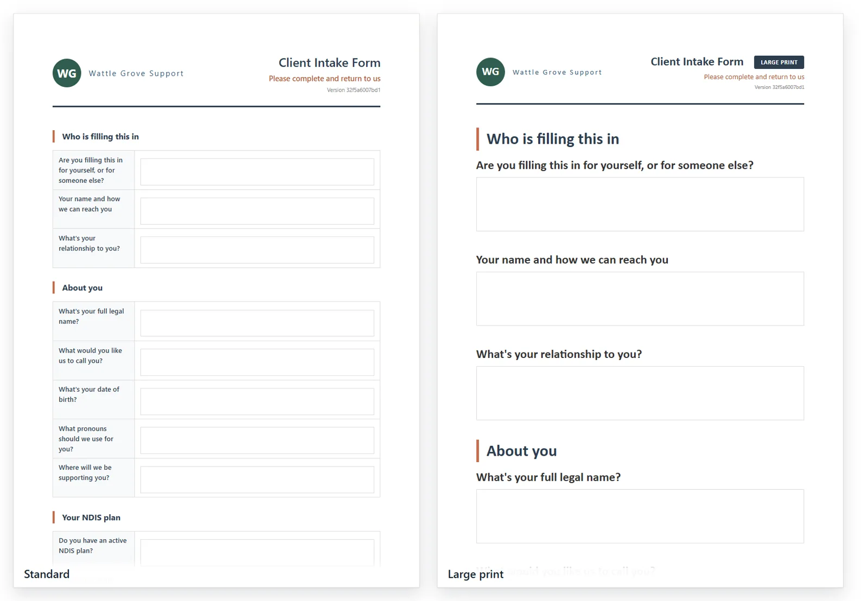Click the Standard form input for 'Where will we be supporting you?'
The height and width of the screenshot is (601, 868).
(257, 479)
